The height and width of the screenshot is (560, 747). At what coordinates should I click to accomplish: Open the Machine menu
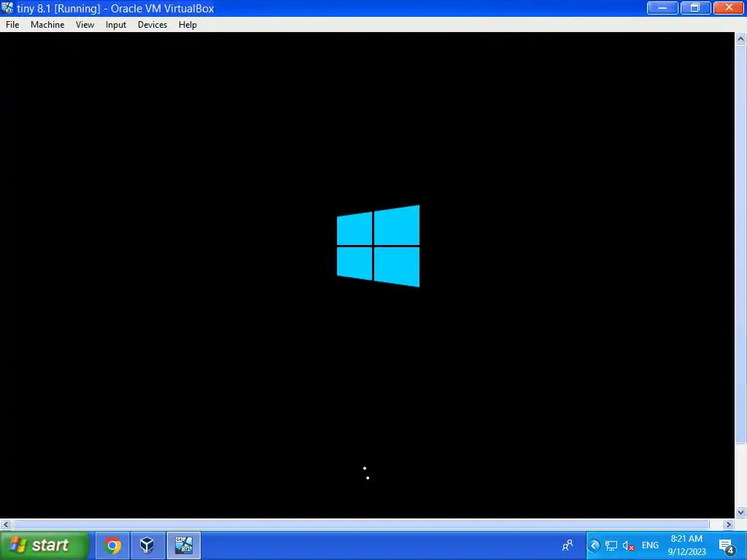click(47, 25)
